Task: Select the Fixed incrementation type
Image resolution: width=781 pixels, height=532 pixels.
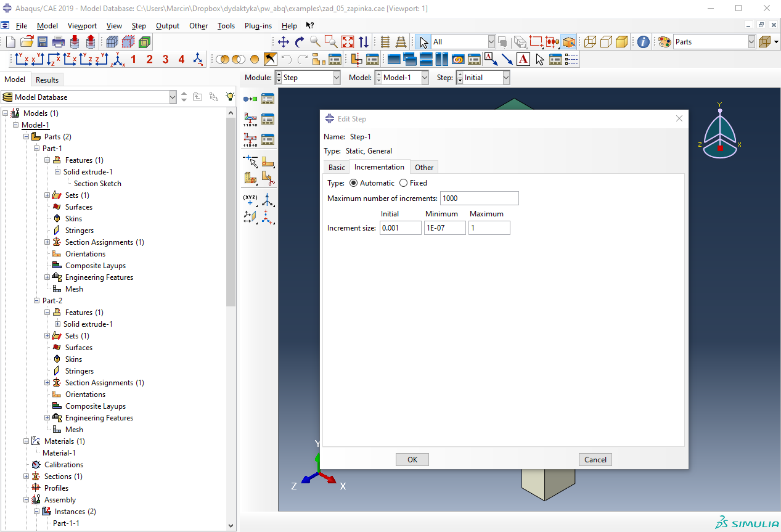Action: click(x=403, y=183)
